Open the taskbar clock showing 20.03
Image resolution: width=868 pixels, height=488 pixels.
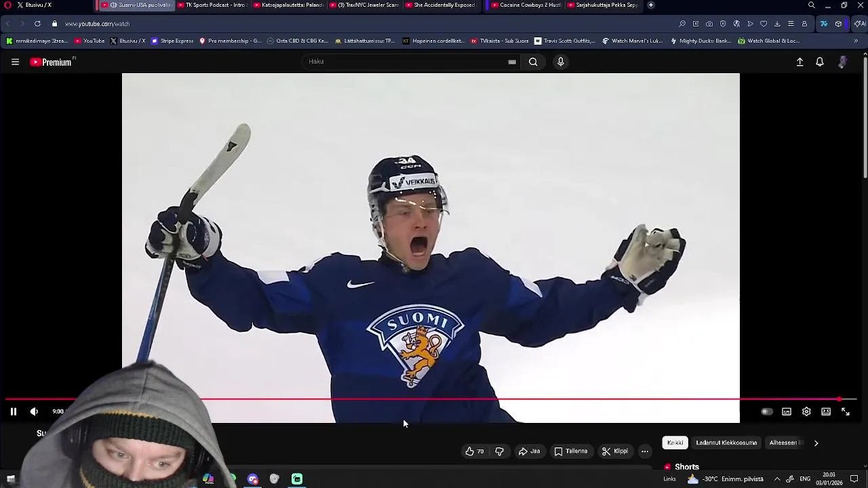coord(829,479)
